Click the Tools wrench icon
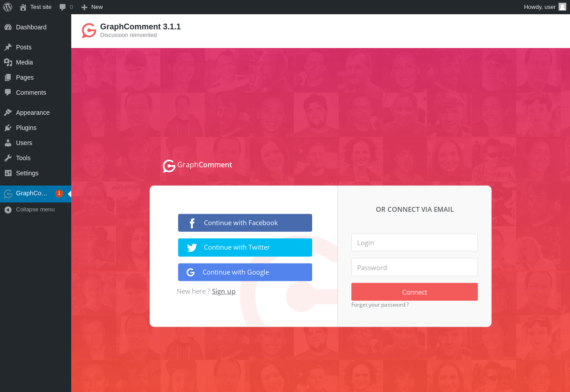Viewport: 570px width, 392px height. coord(8,158)
